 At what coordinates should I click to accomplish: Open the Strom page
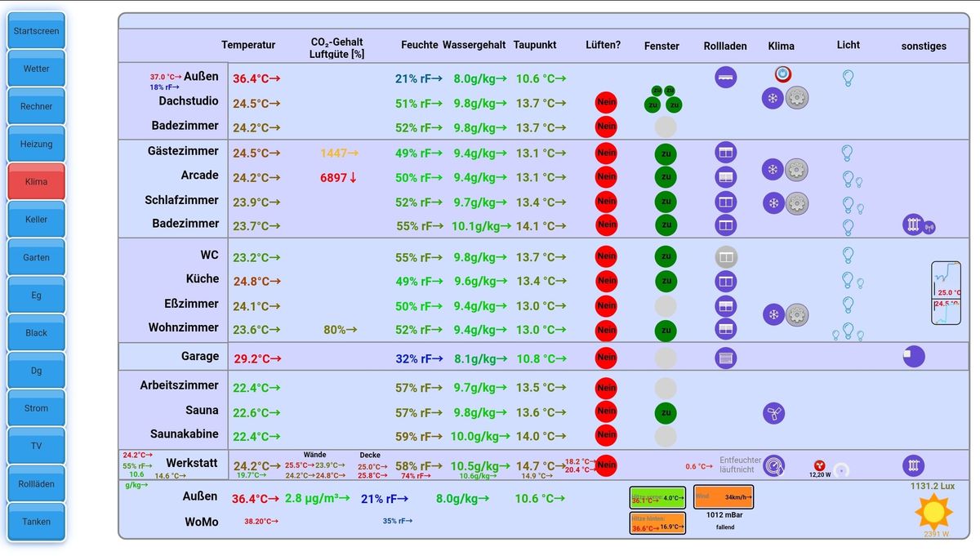click(x=36, y=408)
